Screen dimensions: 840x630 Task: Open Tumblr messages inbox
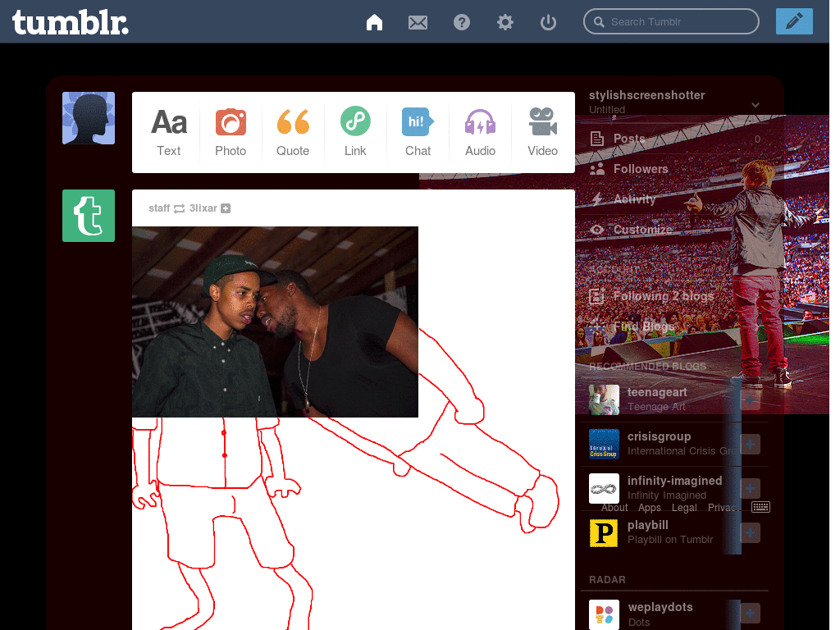[418, 22]
